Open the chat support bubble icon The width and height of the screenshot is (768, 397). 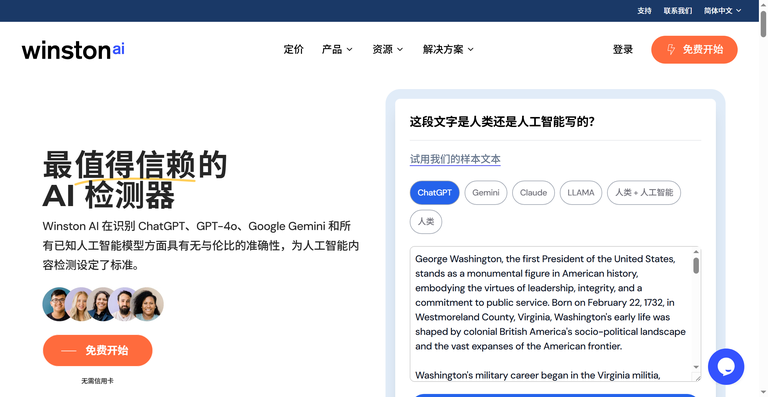[x=726, y=367]
